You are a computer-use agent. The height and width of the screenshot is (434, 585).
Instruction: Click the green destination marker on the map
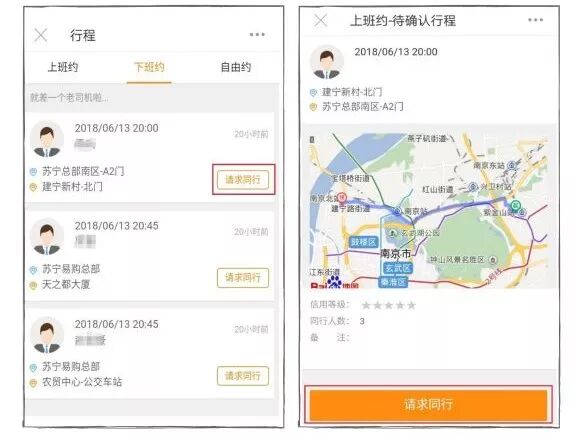pyautogui.click(x=515, y=204)
